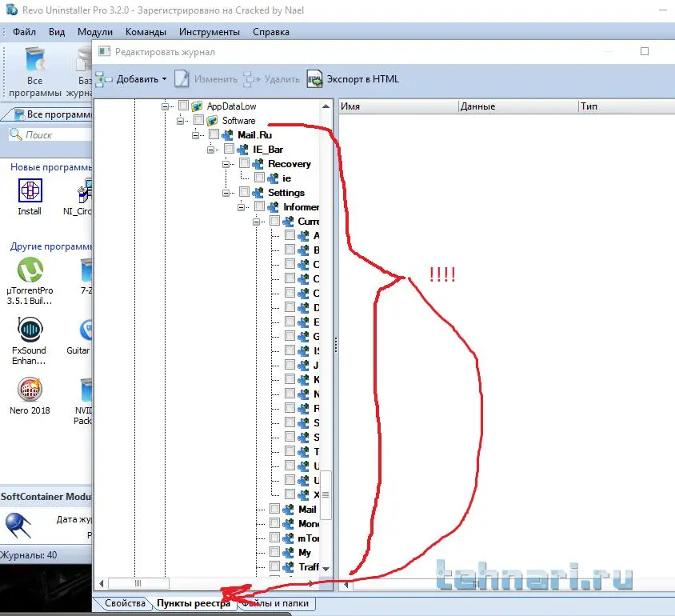Select the Nero 2018 program icon

[x=30, y=389]
